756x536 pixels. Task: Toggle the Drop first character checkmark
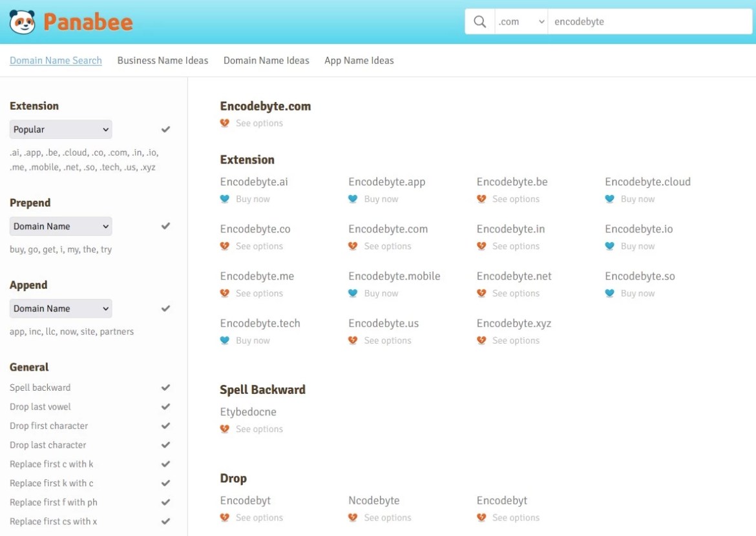click(x=165, y=426)
